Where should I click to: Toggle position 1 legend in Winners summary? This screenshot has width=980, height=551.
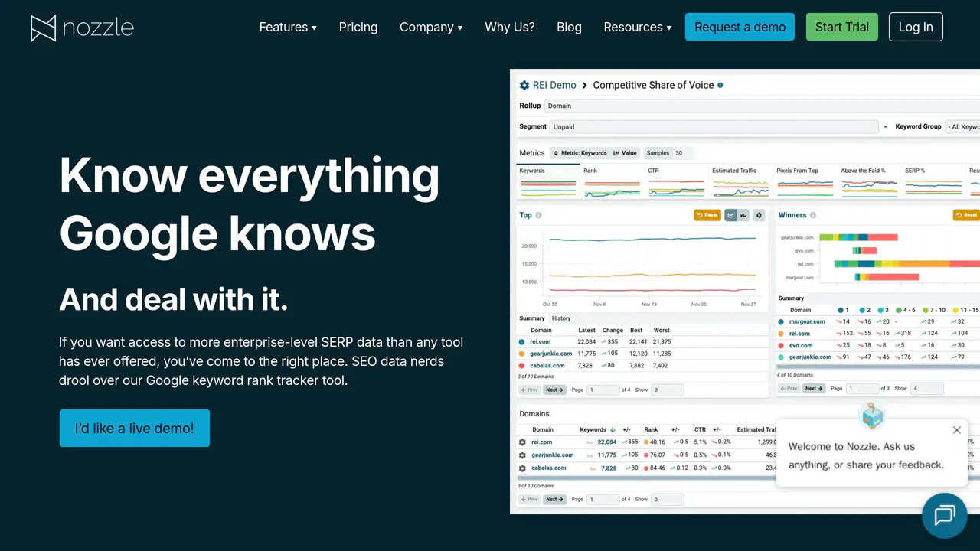coord(843,310)
